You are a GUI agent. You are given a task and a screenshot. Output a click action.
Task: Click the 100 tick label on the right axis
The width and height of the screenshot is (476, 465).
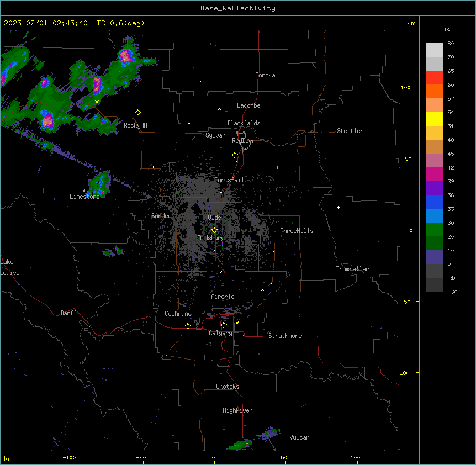tap(405, 87)
